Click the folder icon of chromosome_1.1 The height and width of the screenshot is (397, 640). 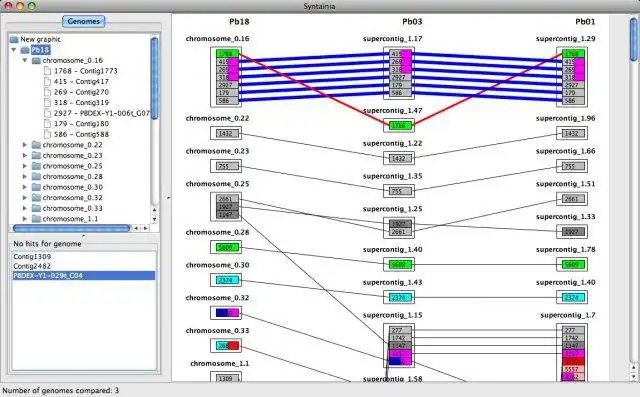(36, 219)
